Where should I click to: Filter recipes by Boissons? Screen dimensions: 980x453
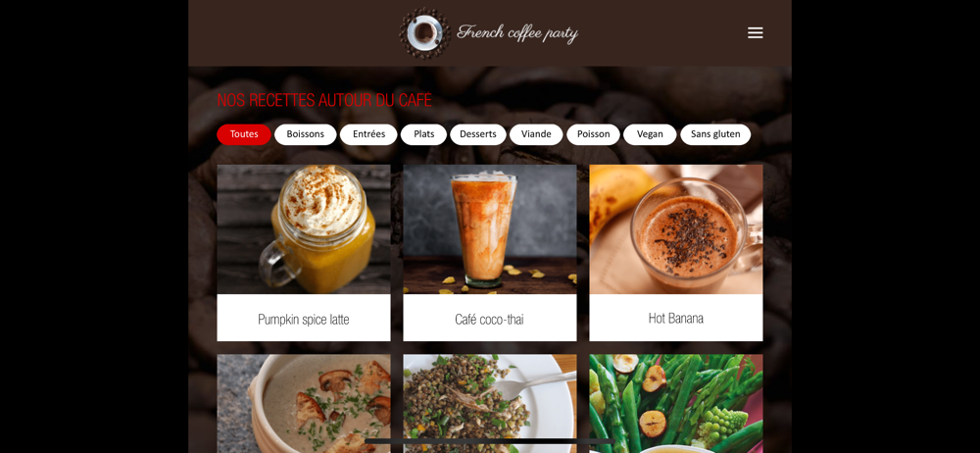pos(306,134)
